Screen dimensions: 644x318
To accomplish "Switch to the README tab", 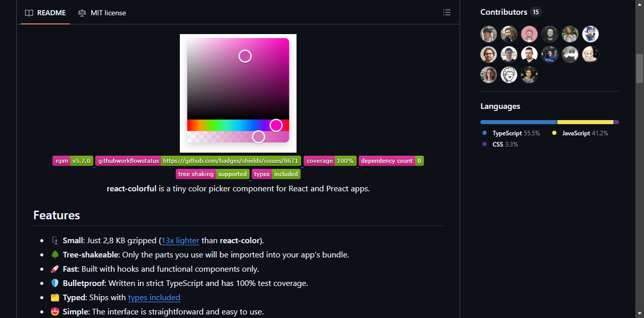I will [x=45, y=13].
